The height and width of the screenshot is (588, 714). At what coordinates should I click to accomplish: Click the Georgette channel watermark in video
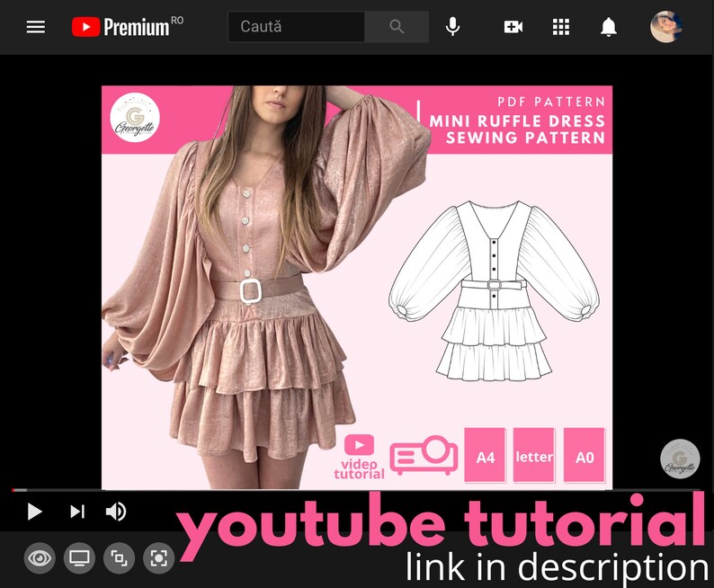tap(680, 459)
